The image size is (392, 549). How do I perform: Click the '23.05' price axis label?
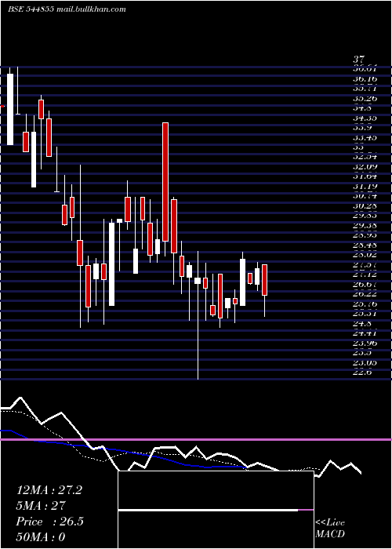click(365, 362)
